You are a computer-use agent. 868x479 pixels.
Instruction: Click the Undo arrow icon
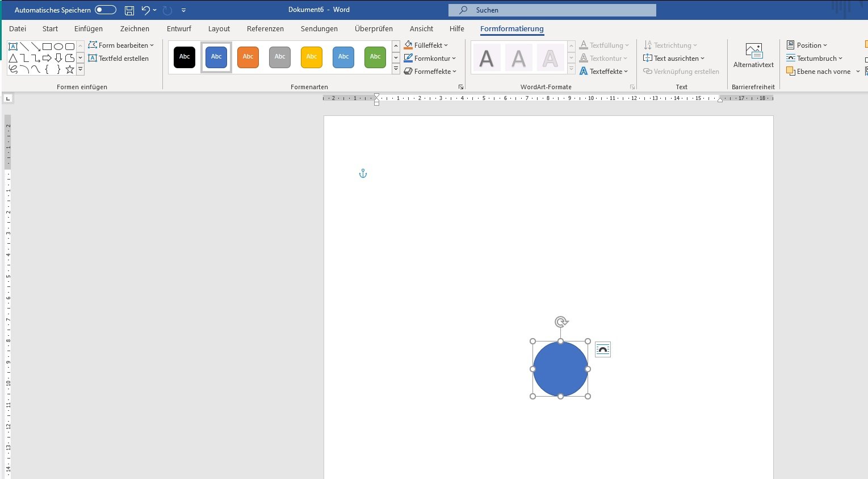click(146, 10)
